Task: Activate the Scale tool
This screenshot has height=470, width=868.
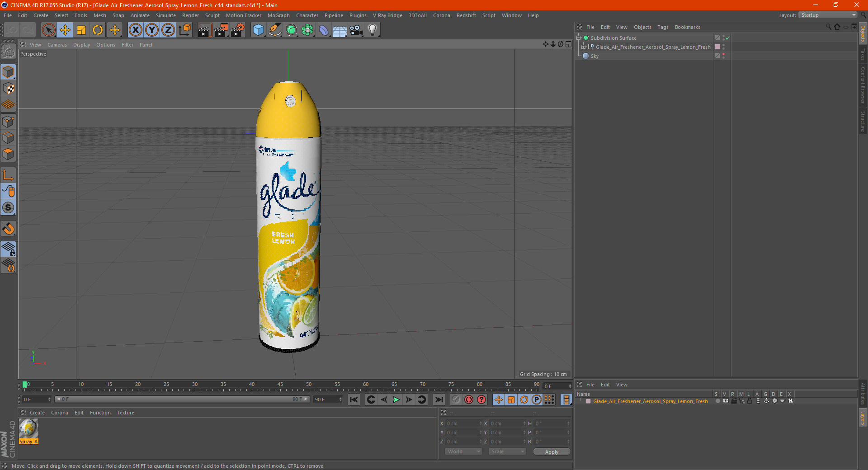Action: tap(81, 30)
